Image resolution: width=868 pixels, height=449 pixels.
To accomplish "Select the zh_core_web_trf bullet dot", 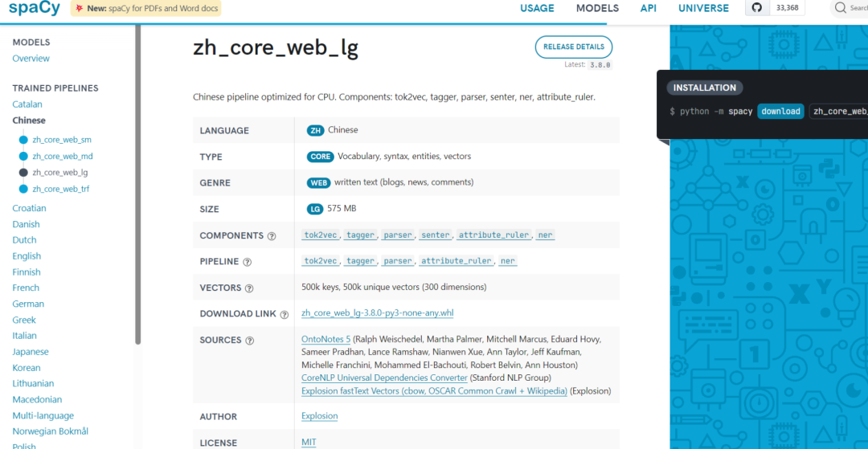I will click(x=23, y=189).
